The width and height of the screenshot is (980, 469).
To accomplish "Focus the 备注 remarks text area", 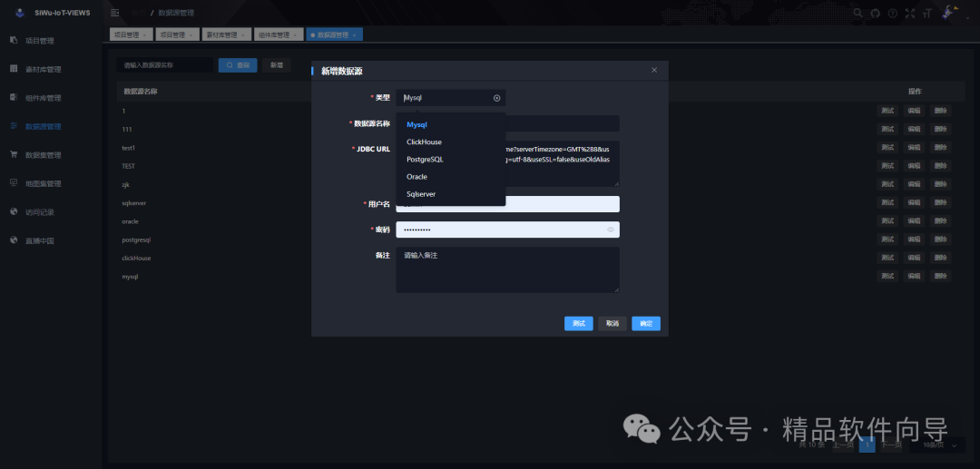I will (x=507, y=269).
